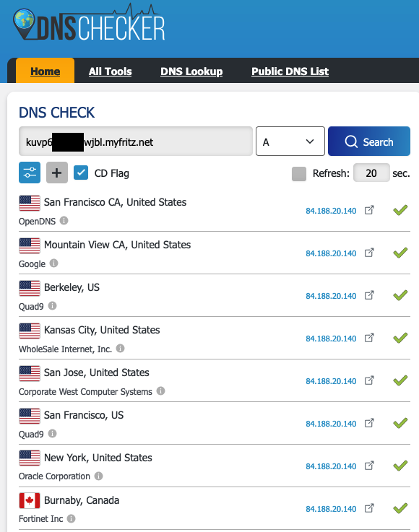Open the Public DNS List tab
Screen dimensions: 419x532
[x=290, y=71]
